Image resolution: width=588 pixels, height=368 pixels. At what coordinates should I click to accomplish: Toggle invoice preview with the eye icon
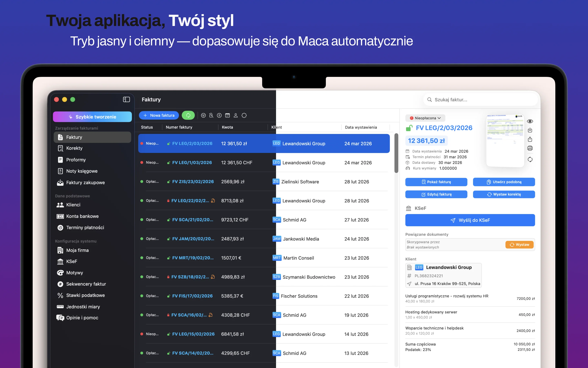click(530, 121)
